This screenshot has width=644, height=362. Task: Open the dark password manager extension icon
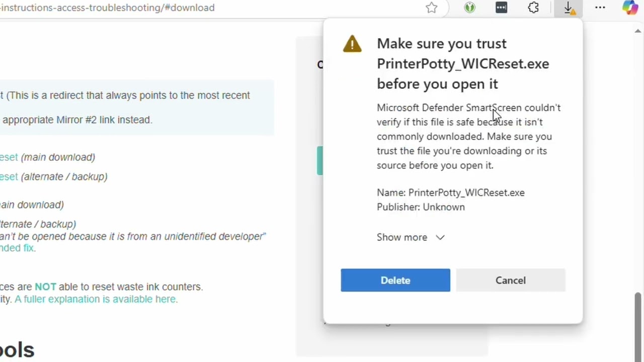tap(501, 8)
